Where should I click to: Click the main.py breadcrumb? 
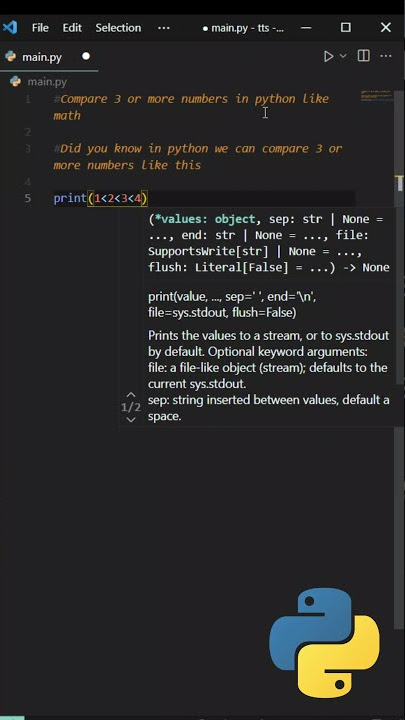47,82
